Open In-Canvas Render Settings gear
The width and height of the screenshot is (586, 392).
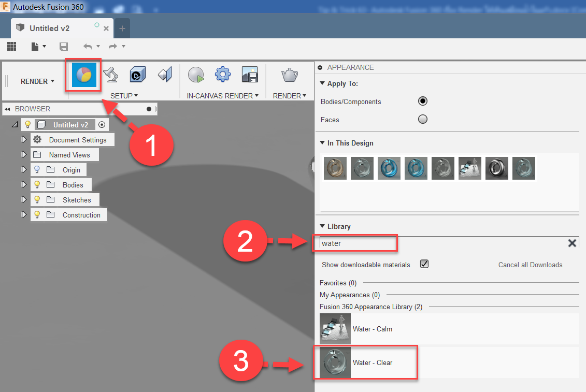223,75
